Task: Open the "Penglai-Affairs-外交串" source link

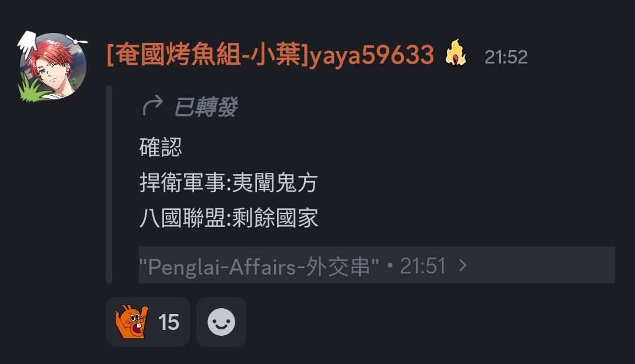Action: pos(259,266)
